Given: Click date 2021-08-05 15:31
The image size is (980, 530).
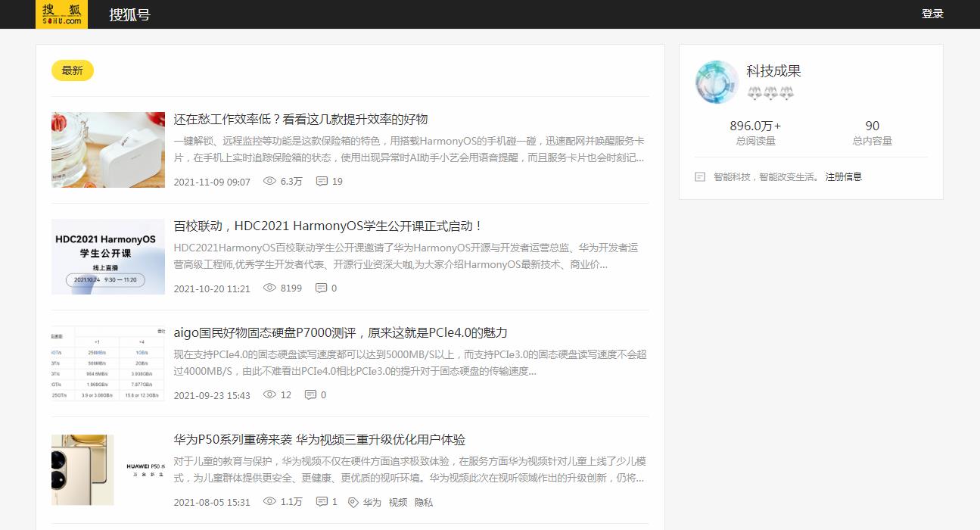Looking at the screenshot, I should click(x=212, y=502).
